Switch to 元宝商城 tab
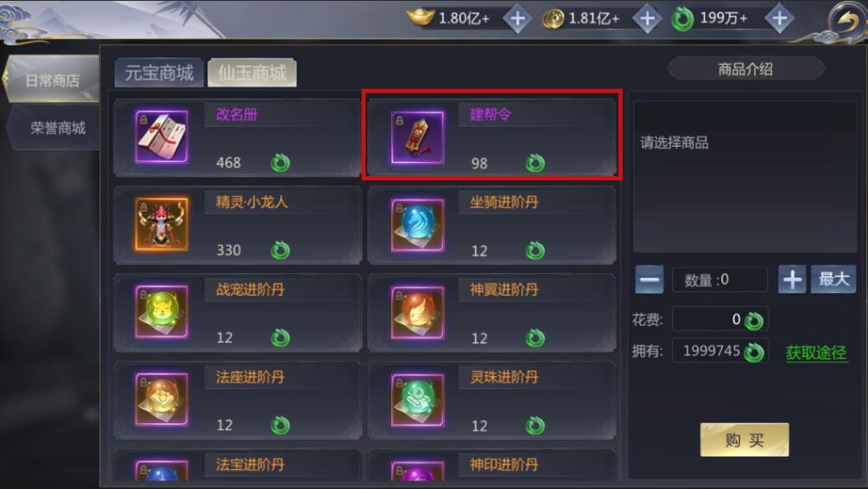 pyautogui.click(x=159, y=73)
